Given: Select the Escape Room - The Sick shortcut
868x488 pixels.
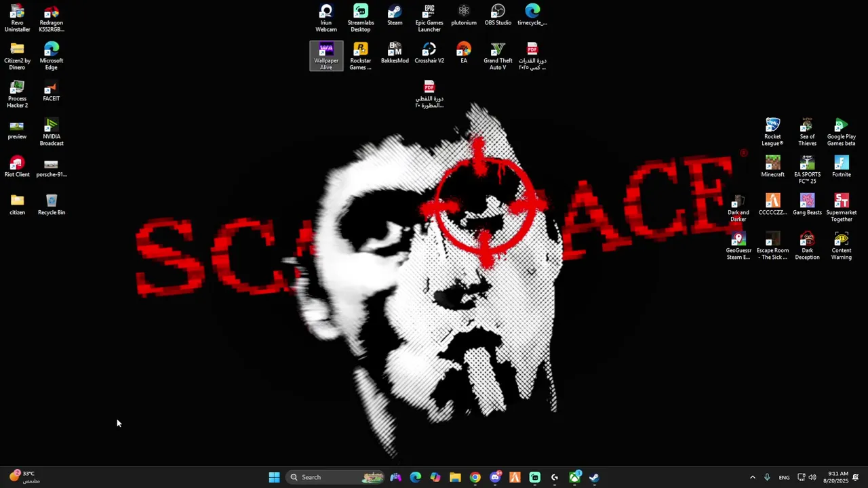Looking at the screenshot, I should [772, 246].
